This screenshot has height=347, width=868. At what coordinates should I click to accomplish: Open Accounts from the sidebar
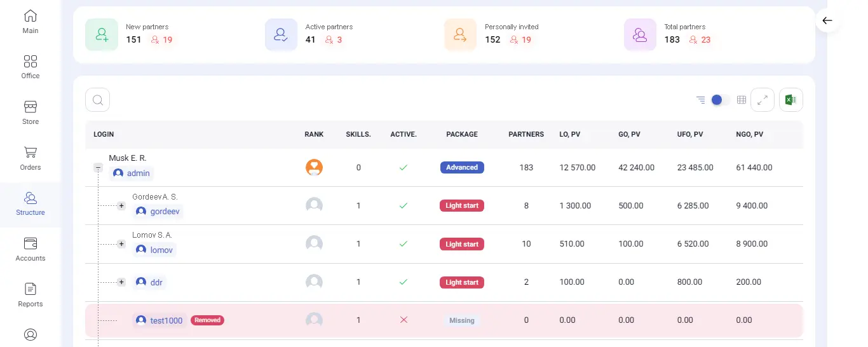pos(31,248)
